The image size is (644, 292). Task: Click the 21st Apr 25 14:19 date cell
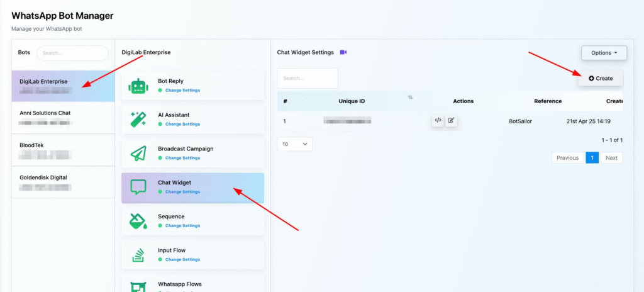pyautogui.click(x=588, y=121)
